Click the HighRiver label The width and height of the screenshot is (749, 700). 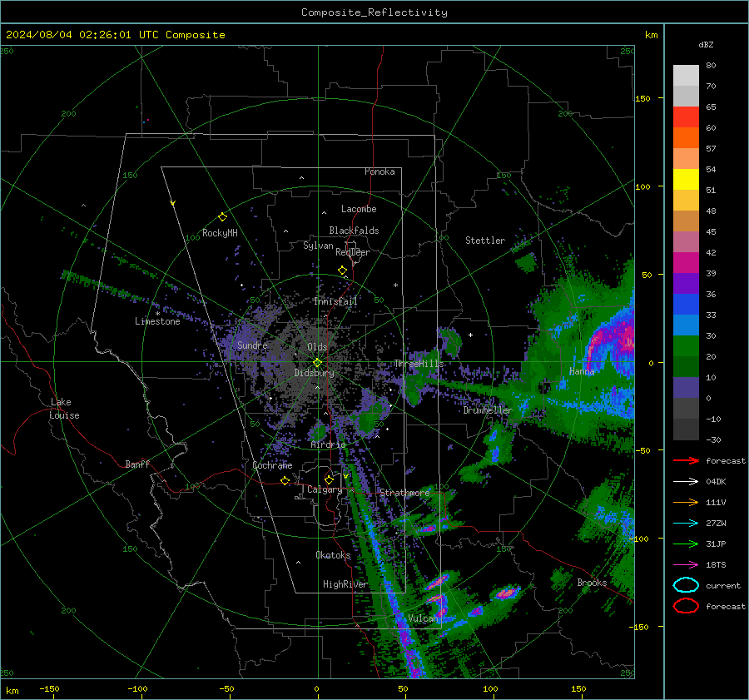point(345,584)
